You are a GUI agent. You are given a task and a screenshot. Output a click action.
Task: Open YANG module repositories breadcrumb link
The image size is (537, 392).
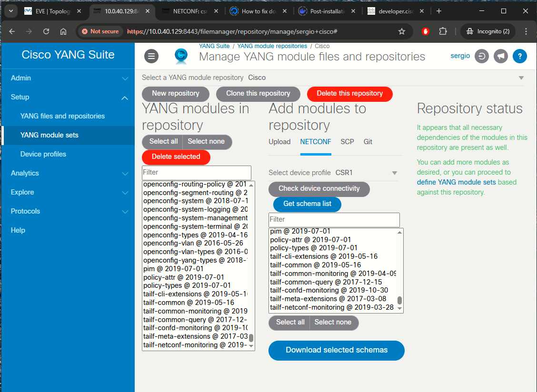(x=272, y=46)
